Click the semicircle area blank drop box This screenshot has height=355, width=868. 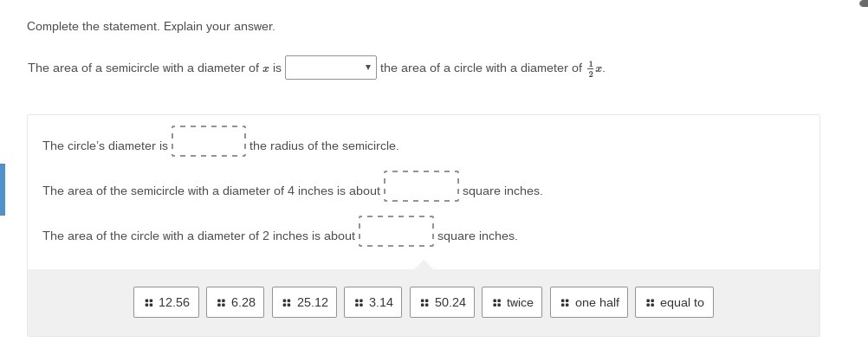point(421,186)
